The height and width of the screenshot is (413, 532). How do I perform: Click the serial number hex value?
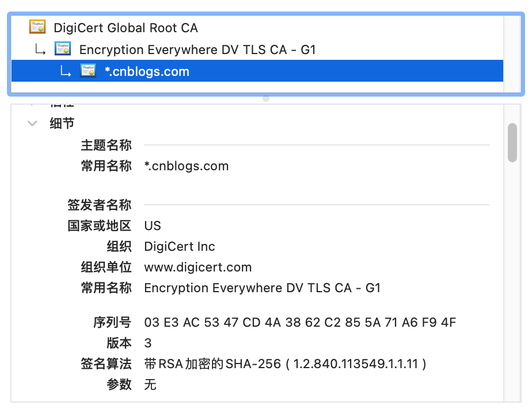(x=300, y=323)
